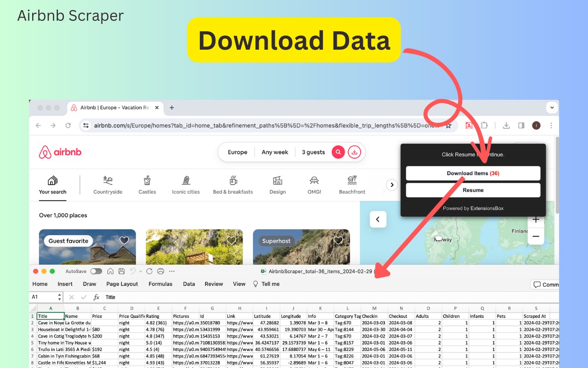The width and height of the screenshot is (588, 368).
Task: Open the Chrome three-dot menu
Action: [x=551, y=126]
